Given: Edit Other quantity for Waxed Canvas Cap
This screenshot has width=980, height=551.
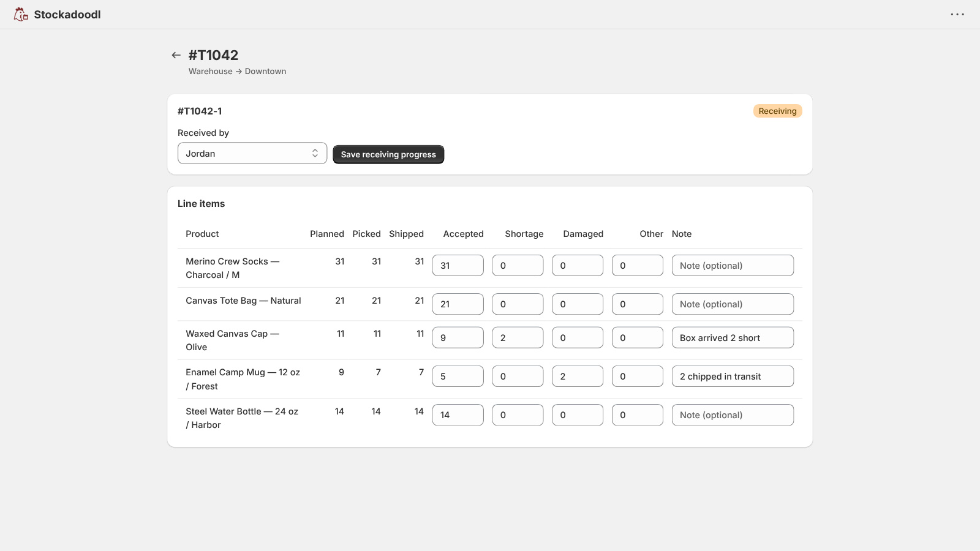Looking at the screenshot, I should coord(638,338).
